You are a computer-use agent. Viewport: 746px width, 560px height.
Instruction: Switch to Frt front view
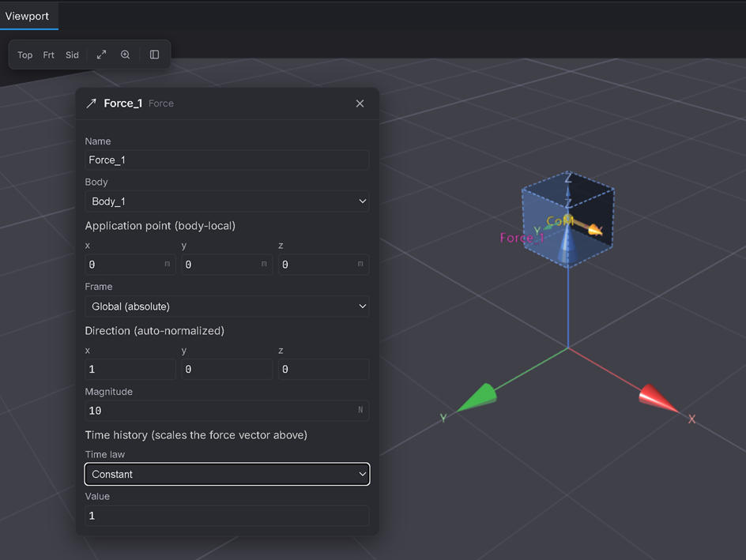(48, 55)
